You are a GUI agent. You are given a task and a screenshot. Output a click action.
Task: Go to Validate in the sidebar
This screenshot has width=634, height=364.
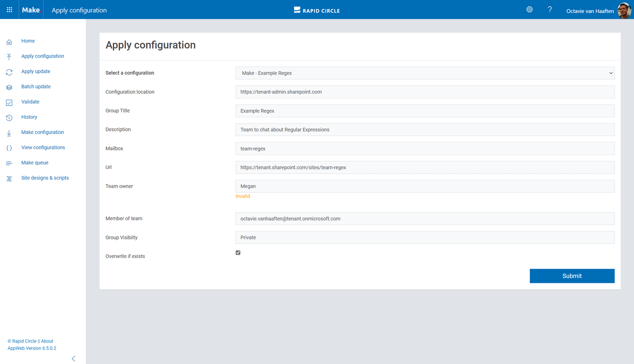pos(30,102)
